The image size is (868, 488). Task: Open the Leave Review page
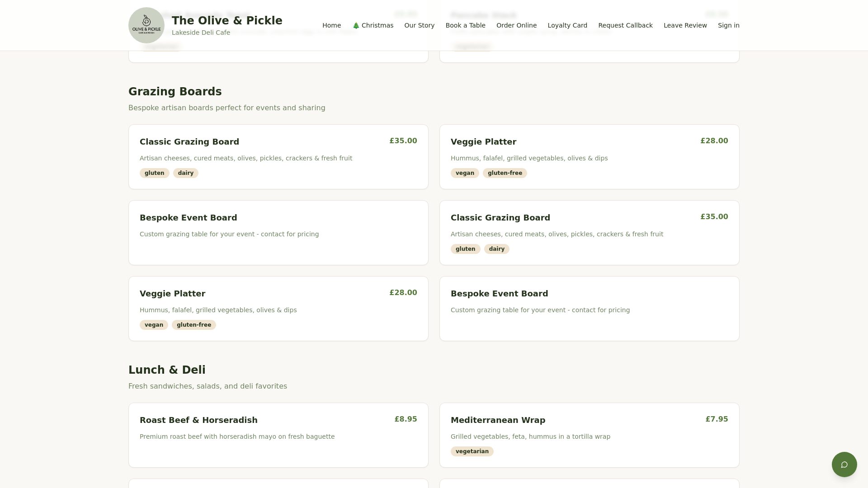pyautogui.click(x=685, y=25)
